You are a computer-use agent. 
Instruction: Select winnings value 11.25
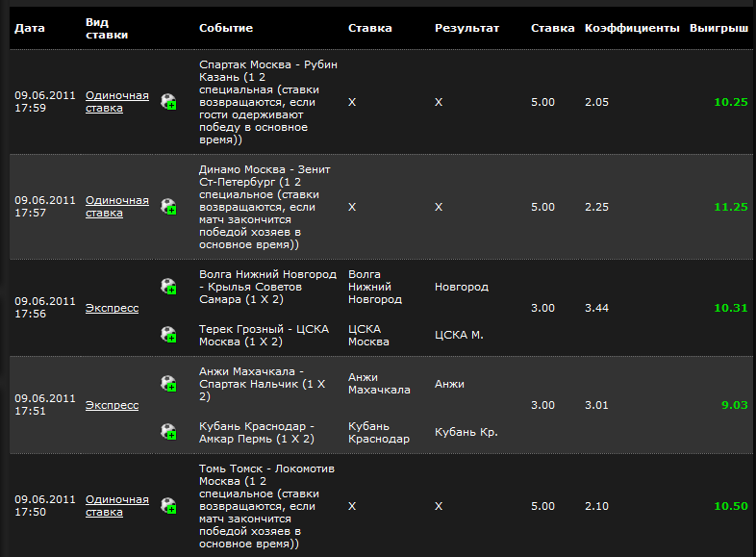(731, 207)
